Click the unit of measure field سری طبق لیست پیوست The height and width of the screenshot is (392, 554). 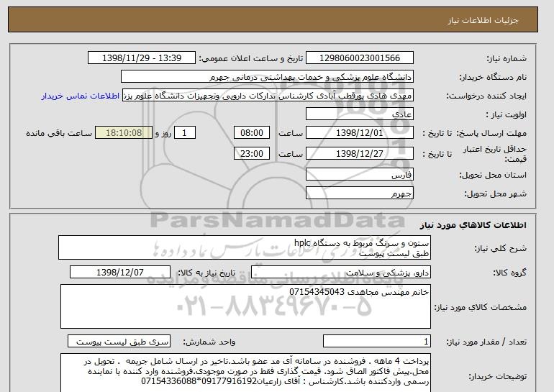[x=119, y=341]
